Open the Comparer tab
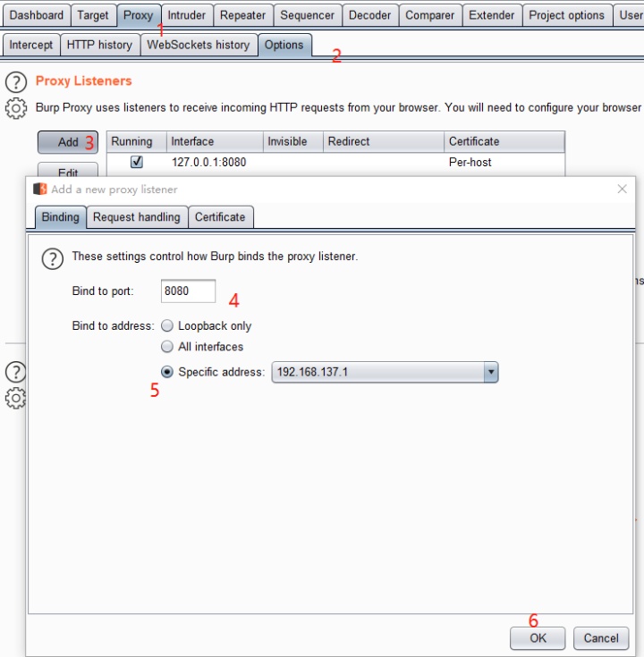This screenshot has height=657, width=644. [x=429, y=15]
